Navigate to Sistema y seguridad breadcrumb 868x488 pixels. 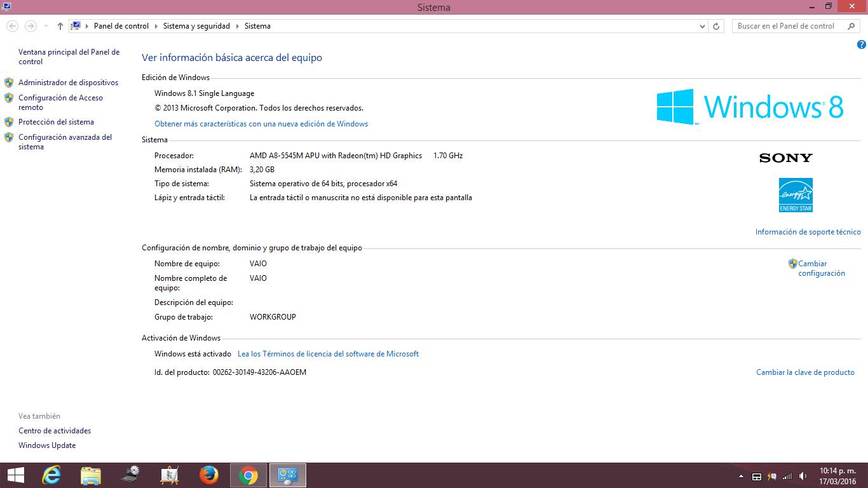coord(196,26)
